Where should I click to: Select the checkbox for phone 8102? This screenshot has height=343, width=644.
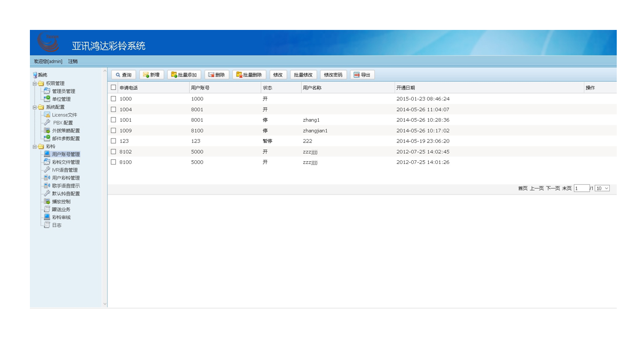[x=113, y=152]
